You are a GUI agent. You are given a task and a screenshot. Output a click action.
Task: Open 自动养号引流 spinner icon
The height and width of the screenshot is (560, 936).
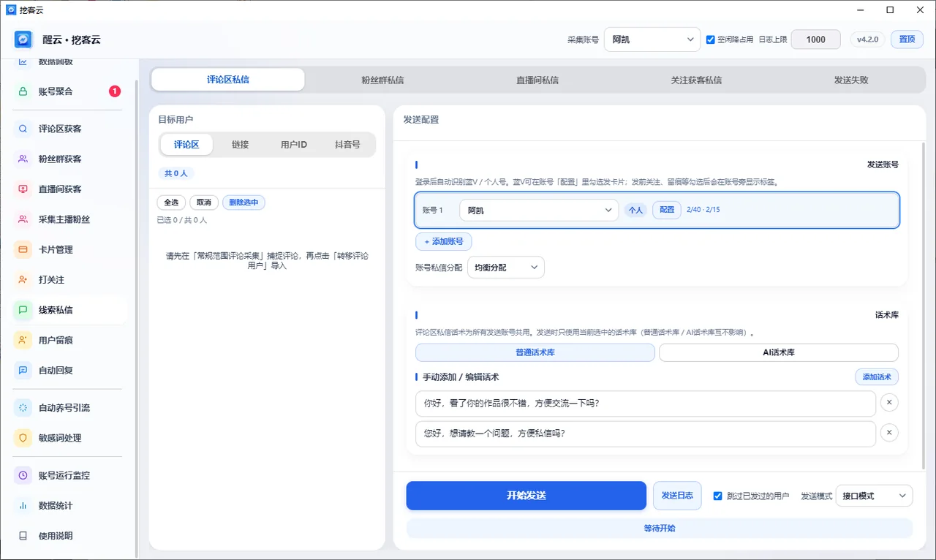coord(23,408)
